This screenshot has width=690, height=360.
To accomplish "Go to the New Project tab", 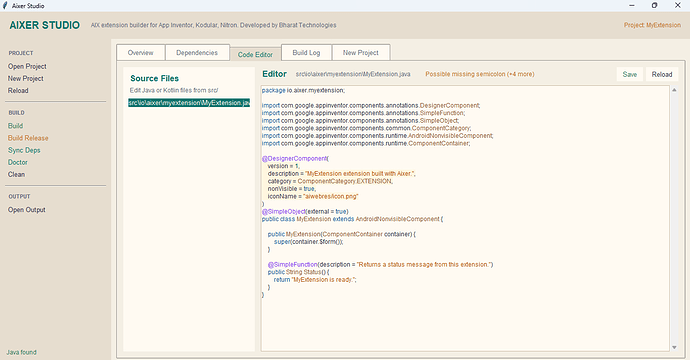I will click(361, 52).
